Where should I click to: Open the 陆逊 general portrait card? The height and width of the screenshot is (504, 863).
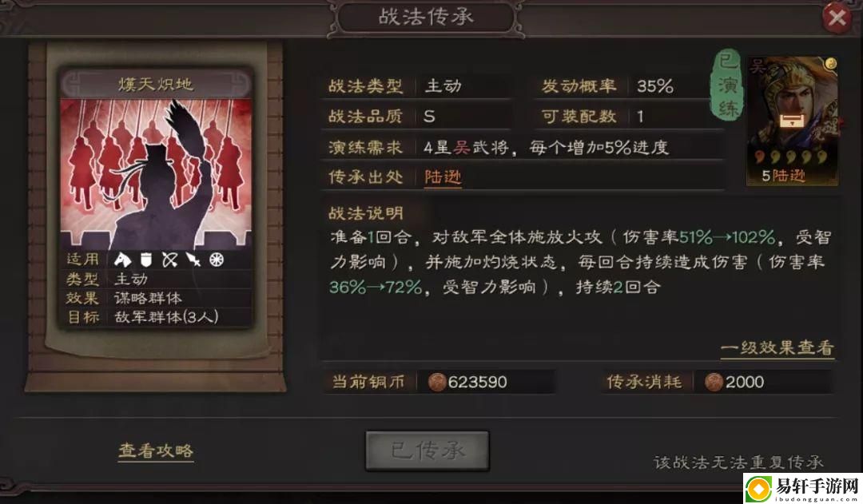click(792, 121)
